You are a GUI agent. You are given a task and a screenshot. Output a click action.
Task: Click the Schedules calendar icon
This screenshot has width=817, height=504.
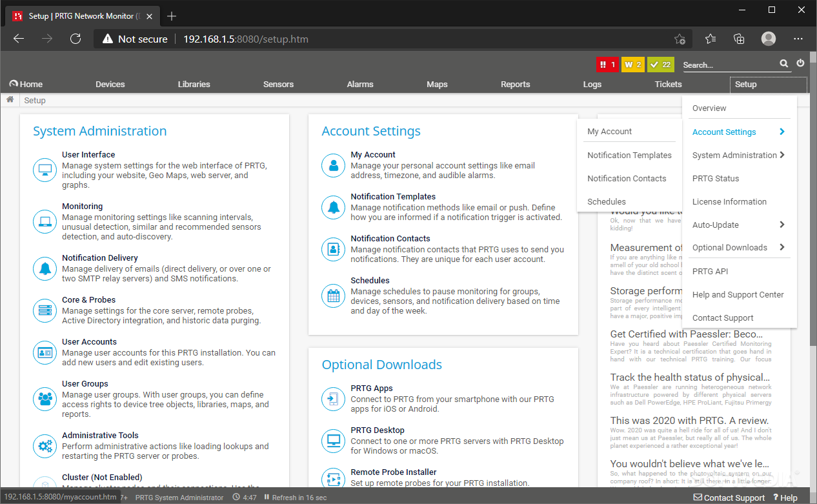coord(334,296)
